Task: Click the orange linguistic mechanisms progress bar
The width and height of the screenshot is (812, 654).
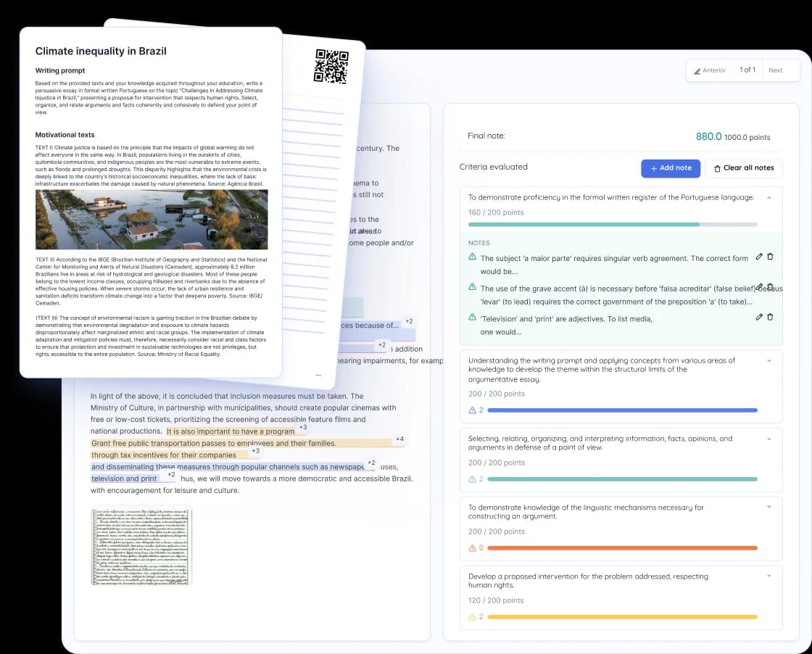Action: [623, 548]
